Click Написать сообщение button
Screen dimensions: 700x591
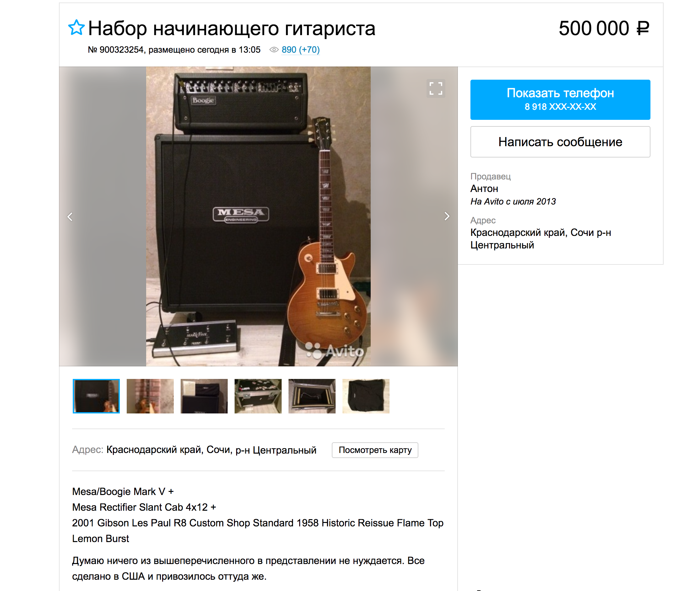pos(560,142)
